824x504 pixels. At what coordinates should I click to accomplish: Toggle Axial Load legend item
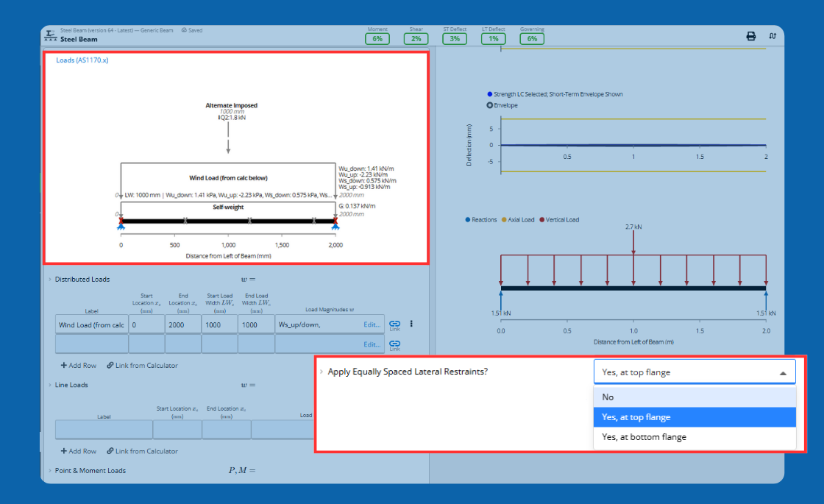click(x=518, y=220)
